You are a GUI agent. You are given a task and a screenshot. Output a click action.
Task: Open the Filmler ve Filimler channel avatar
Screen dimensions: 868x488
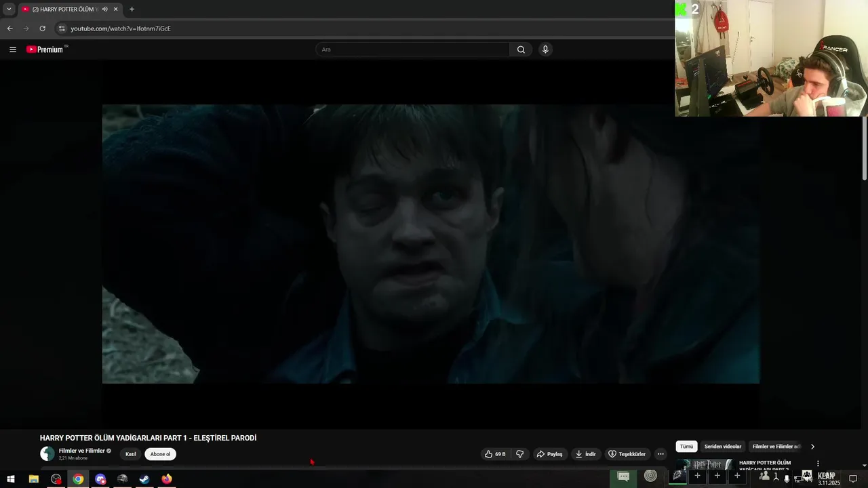(x=47, y=454)
